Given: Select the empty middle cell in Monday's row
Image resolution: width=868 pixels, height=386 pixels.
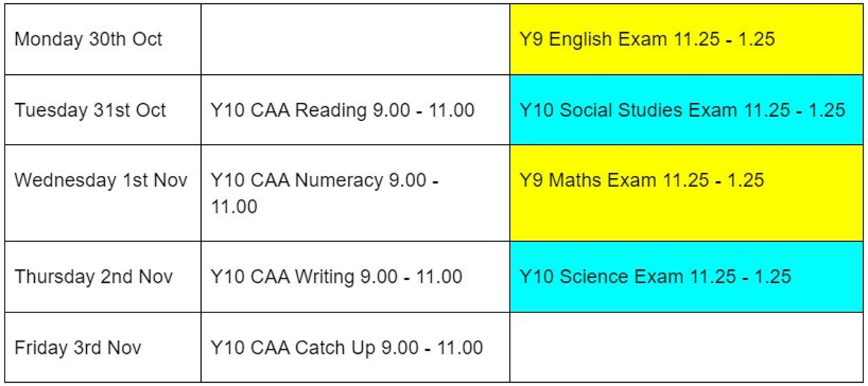Looking at the screenshot, I should (355, 39).
